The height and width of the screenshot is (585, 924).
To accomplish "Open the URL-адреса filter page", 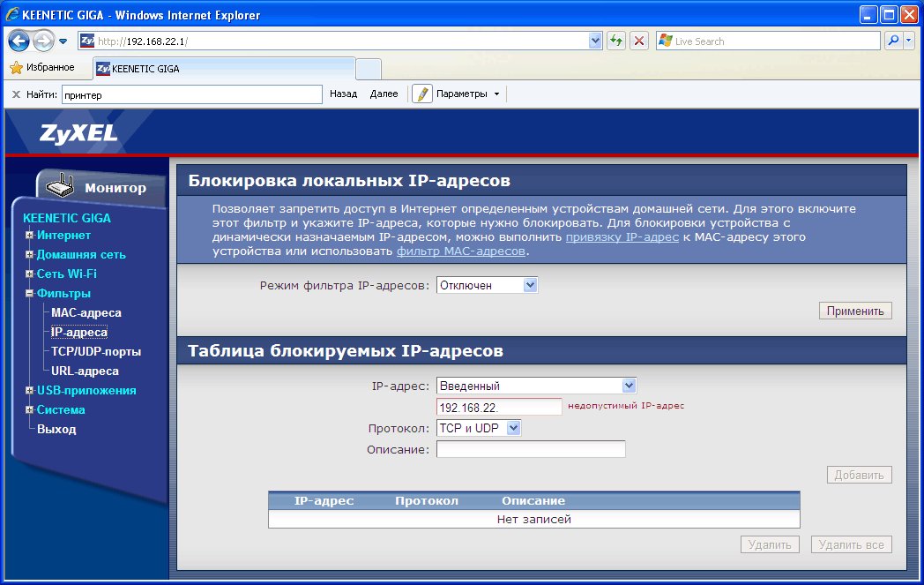I will [85, 371].
